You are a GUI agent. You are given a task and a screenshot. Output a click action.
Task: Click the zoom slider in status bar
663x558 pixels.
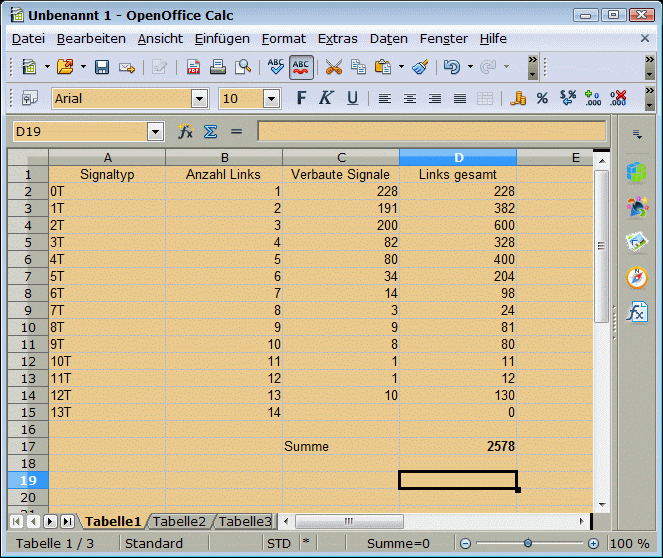[526, 543]
